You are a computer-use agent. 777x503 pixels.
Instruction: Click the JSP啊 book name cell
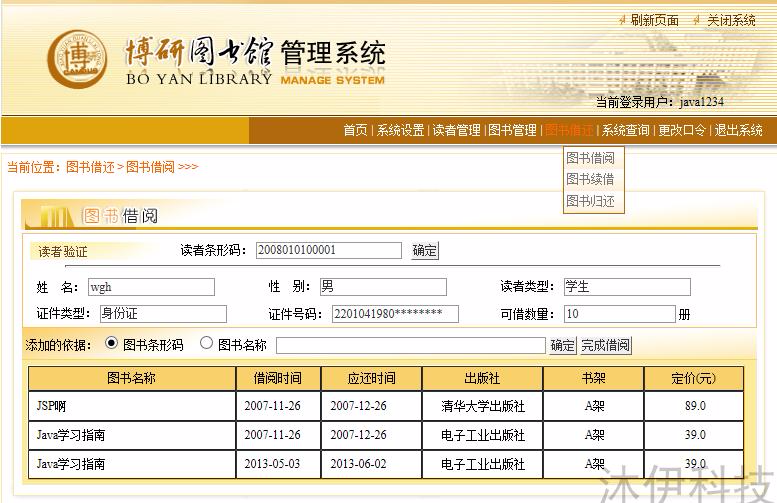click(x=131, y=406)
